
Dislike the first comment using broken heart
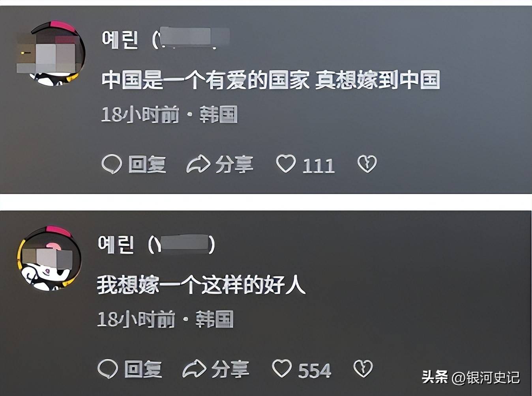coord(367,164)
